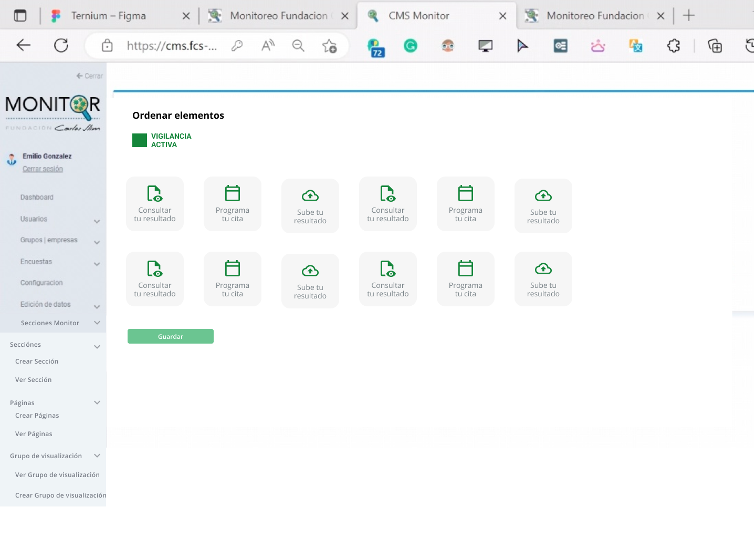Click the browser address bar URL
Viewport: 756px width, 538px height.
[172, 46]
